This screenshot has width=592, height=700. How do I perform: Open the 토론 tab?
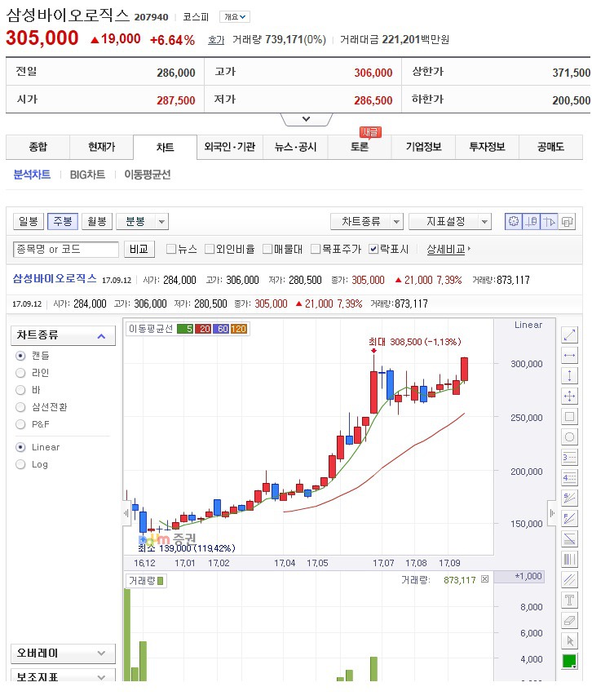tap(360, 147)
